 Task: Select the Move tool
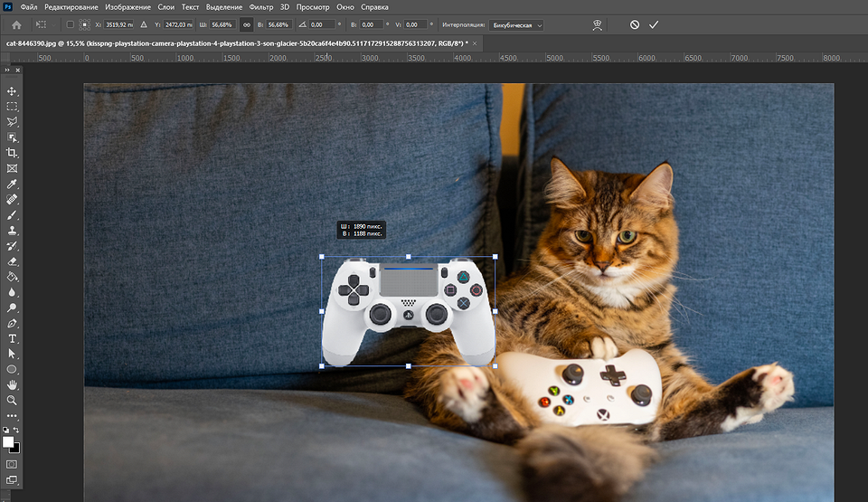13,91
